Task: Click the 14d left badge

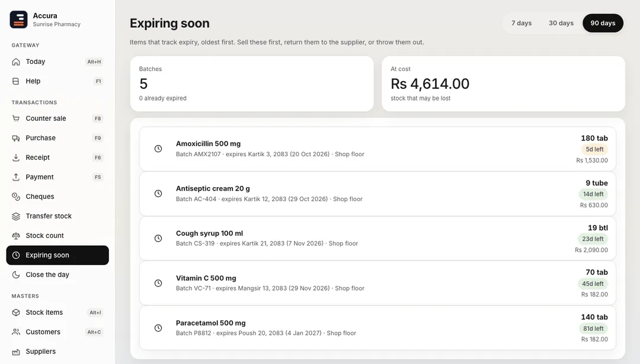Action: (x=593, y=194)
